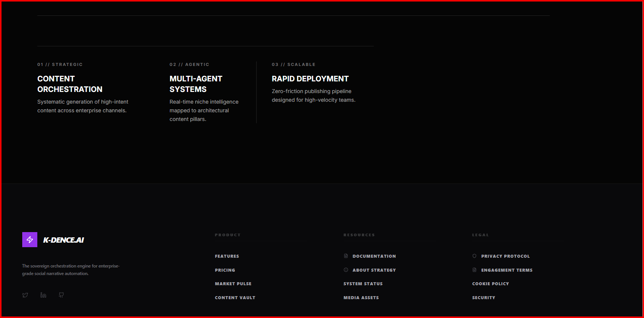Image resolution: width=644 pixels, height=318 pixels.
Task: Open the Twitter social icon in footer
Action: click(x=25, y=295)
